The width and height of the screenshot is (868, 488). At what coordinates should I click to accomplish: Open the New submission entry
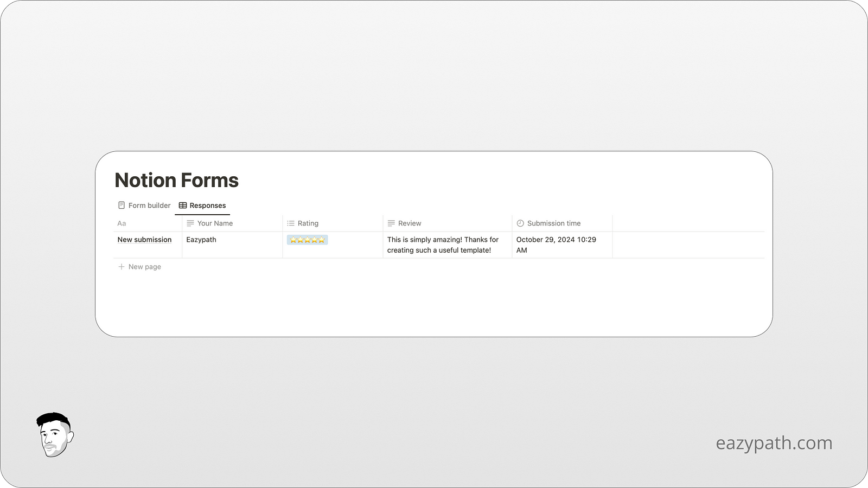pos(144,239)
